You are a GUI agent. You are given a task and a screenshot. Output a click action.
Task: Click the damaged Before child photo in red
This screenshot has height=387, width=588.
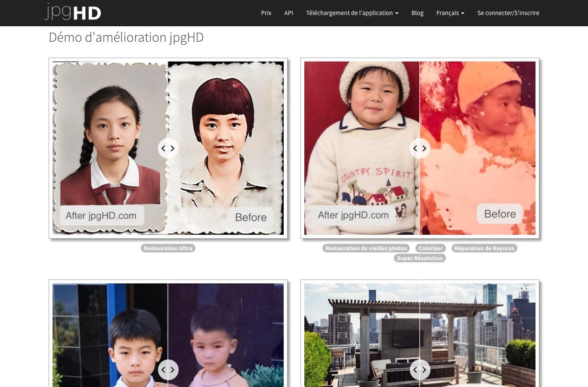click(478, 148)
